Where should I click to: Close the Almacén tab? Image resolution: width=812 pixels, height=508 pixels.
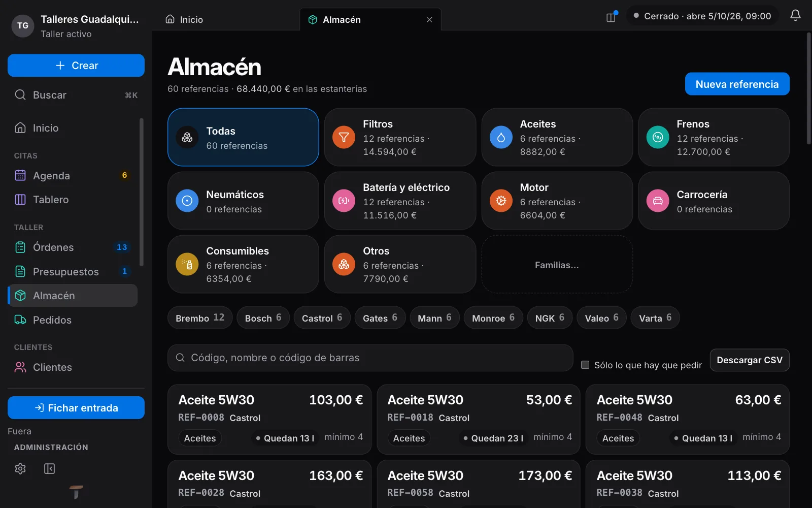(429, 20)
